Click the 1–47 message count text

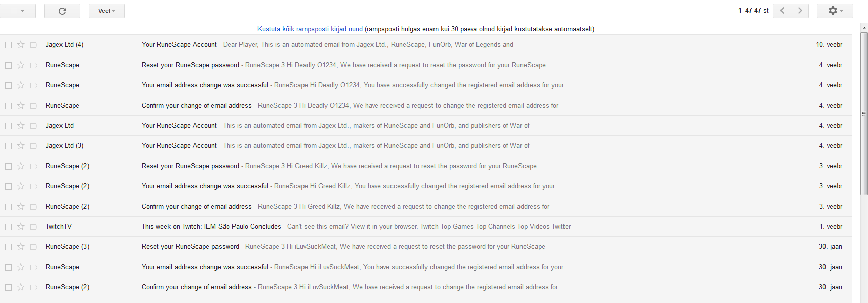tap(753, 11)
